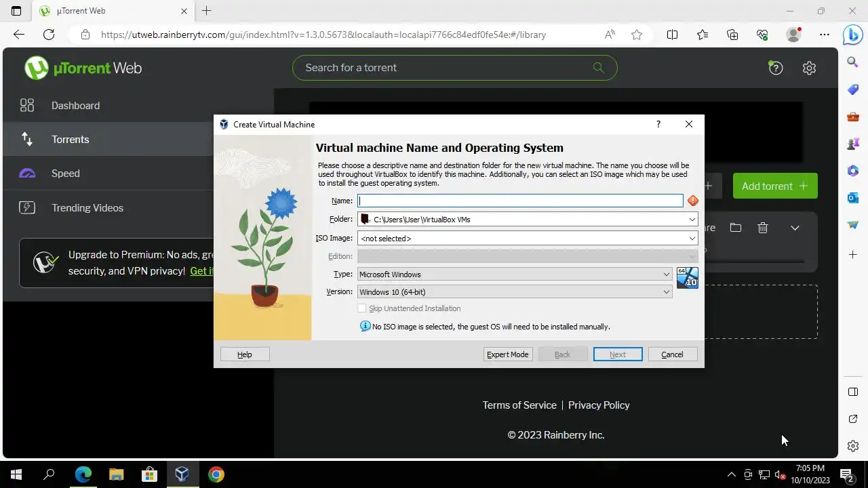Click the name error warning icon
The height and width of the screenshot is (488, 868).
click(692, 201)
